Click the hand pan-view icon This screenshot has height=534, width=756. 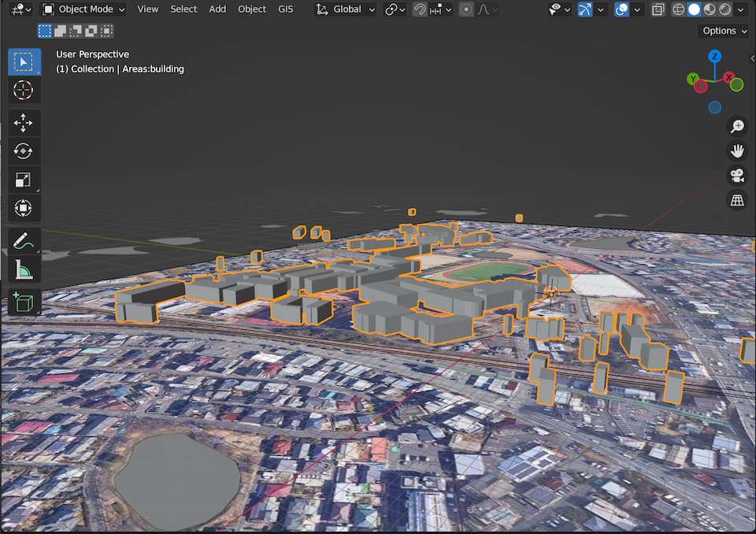click(x=737, y=151)
